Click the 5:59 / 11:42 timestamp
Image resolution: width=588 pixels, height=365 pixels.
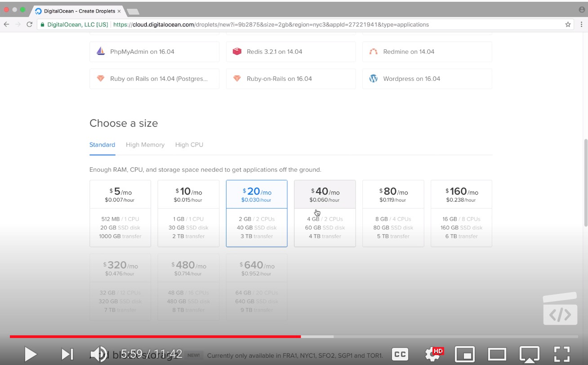(x=151, y=354)
